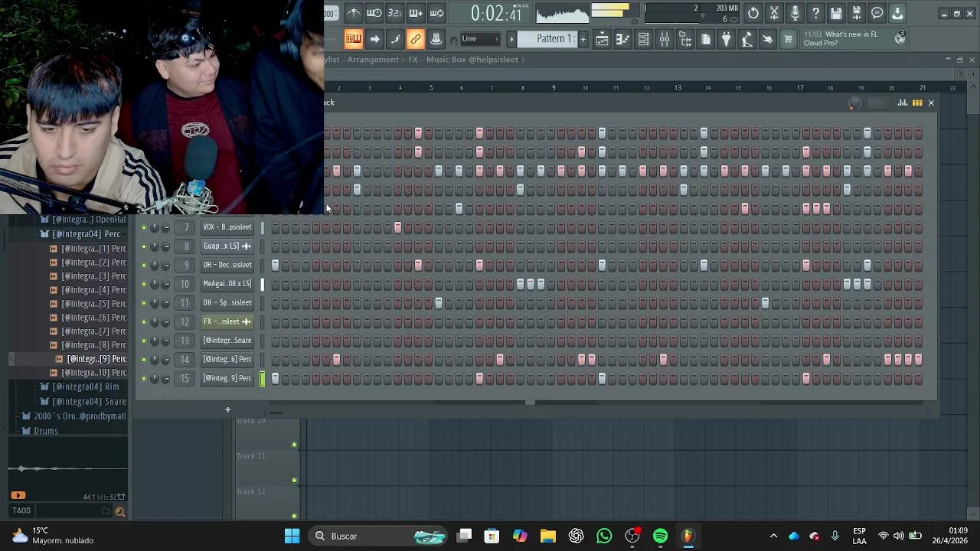This screenshot has width=980, height=551.
Task: Open the Line snap dropdown
Action: tap(480, 39)
